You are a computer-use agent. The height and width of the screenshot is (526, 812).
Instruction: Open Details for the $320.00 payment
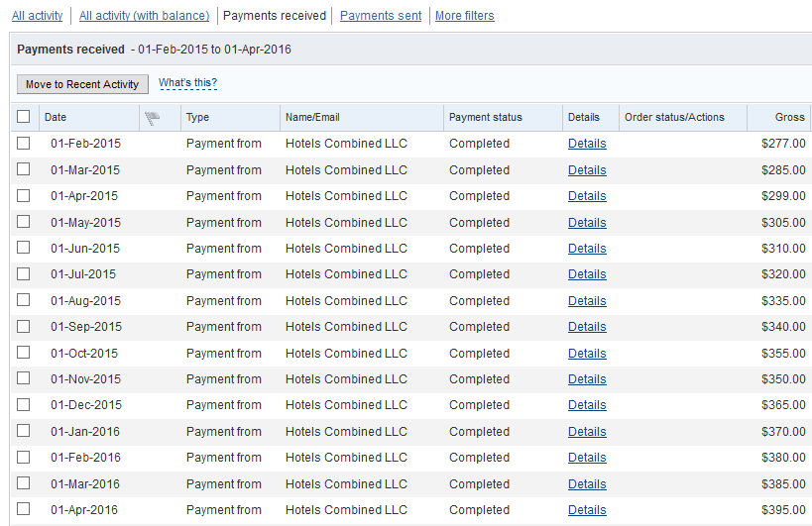(x=587, y=274)
